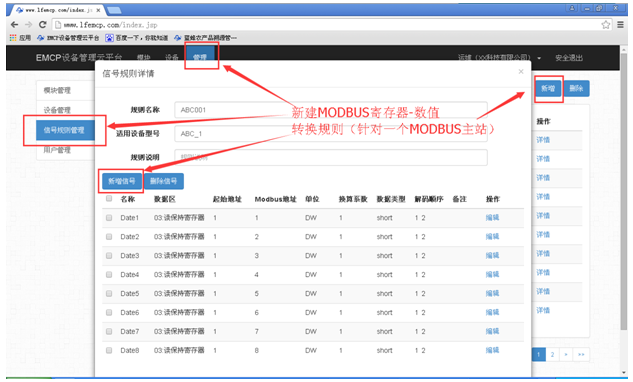Viewport: 633px width, 382px height.
Task: Click the browser forward arrow
Action: (28, 25)
